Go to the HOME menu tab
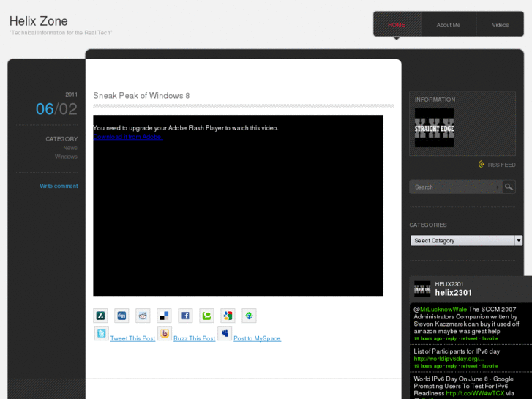Screen dimensions: 532x399 pyautogui.click(x=397, y=25)
